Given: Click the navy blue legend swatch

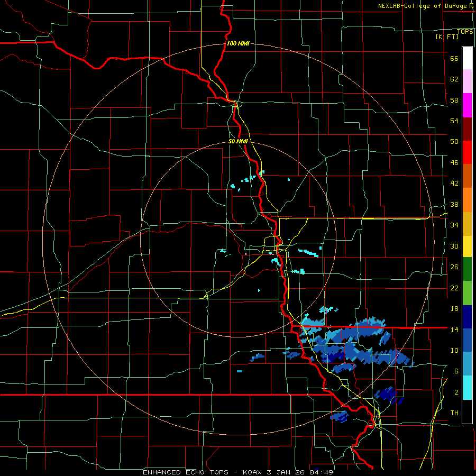Looking at the screenshot, I should (467, 317).
